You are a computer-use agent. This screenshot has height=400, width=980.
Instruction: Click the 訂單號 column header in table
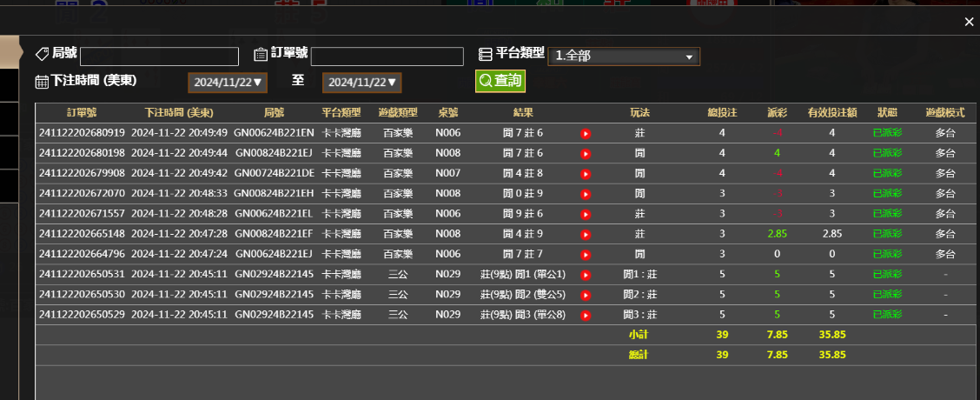point(82,113)
